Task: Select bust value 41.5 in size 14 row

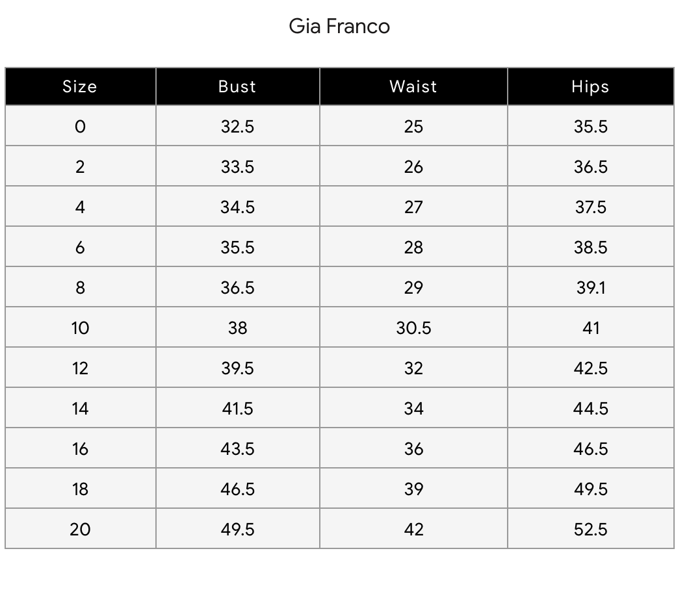Action: click(x=237, y=408)
